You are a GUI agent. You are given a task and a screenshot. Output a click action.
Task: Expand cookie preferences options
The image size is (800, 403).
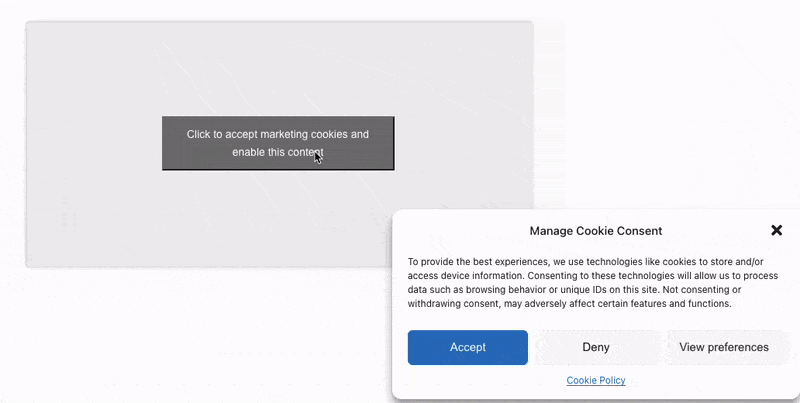723,347
